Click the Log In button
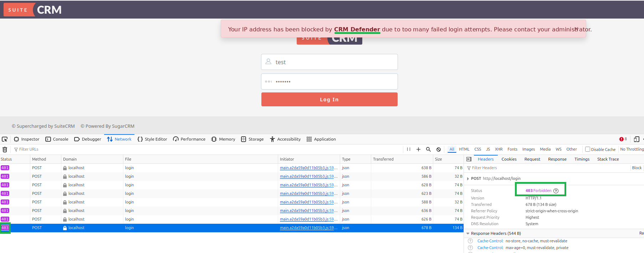The image size is (644, 253). tap(329, 100)
